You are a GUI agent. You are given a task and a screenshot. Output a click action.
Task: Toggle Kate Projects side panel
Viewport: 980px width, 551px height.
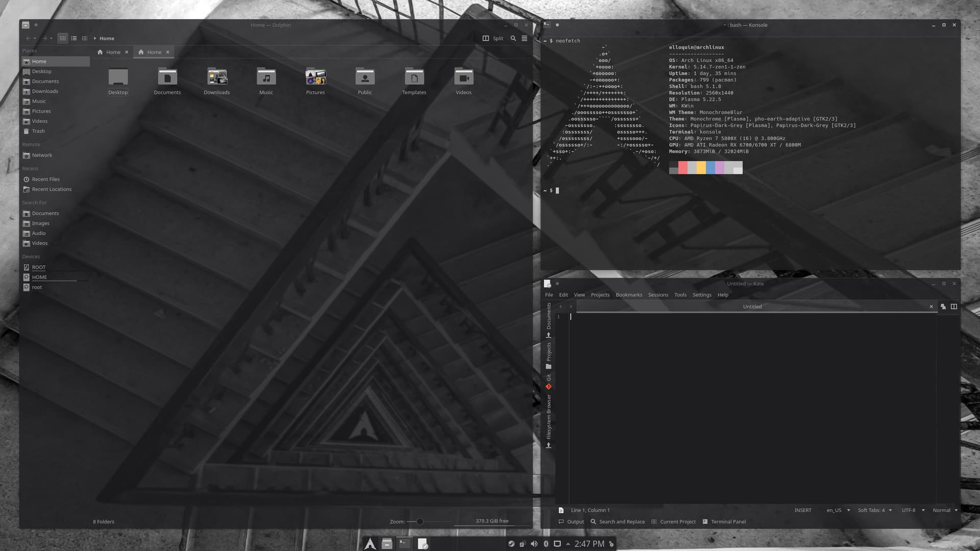549,356
